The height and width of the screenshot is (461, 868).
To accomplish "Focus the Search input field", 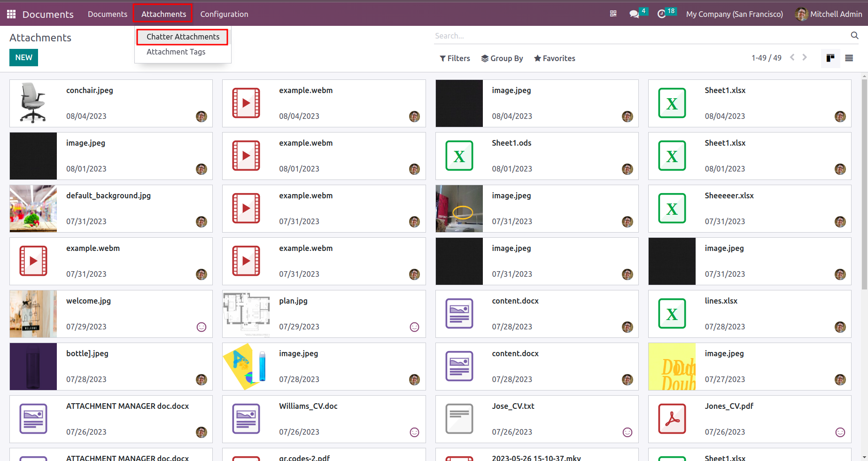I will pyautogui.click(x=641, y=36).
